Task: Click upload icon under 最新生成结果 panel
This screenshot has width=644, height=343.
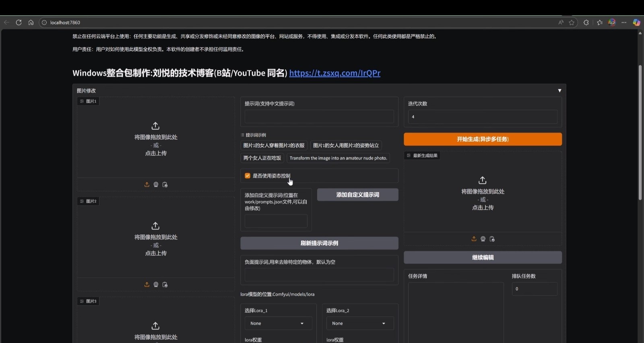Action: tap(474, 239)
